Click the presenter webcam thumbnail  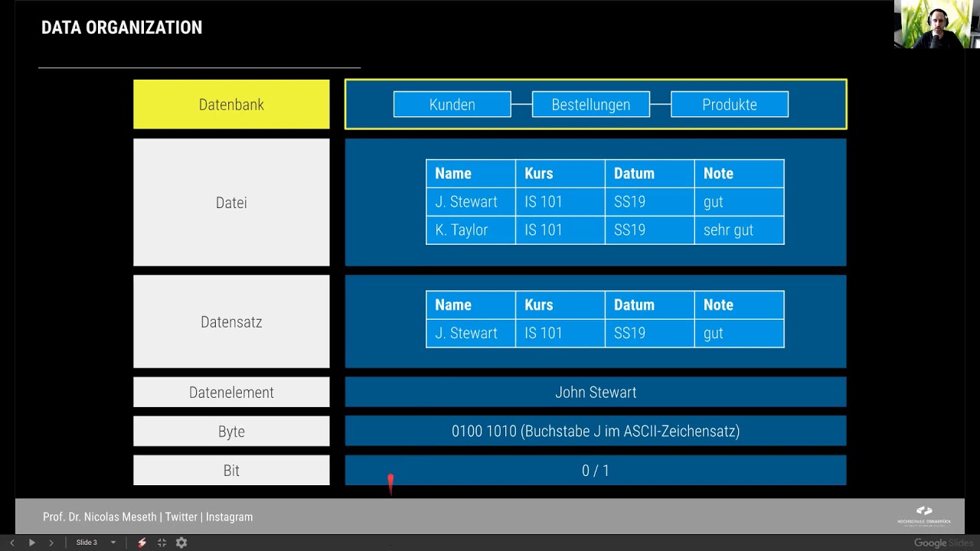937,24
